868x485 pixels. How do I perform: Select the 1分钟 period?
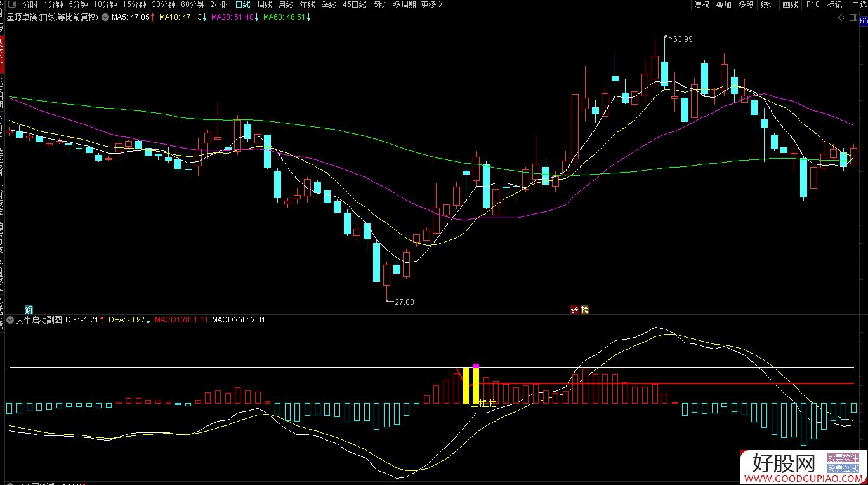click(x=53, y=4)
